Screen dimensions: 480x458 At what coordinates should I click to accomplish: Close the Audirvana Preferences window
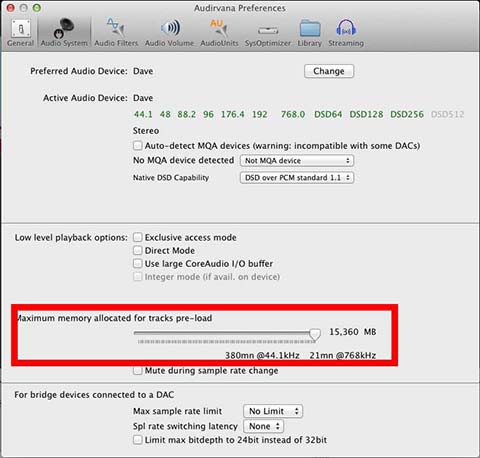pyautogui.click(x=10, y=8)
